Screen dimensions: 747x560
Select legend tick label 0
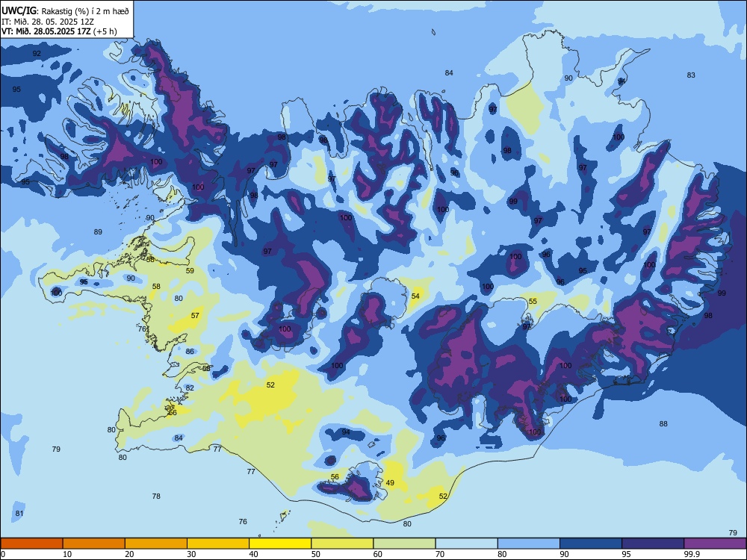[x=3, y=554]
